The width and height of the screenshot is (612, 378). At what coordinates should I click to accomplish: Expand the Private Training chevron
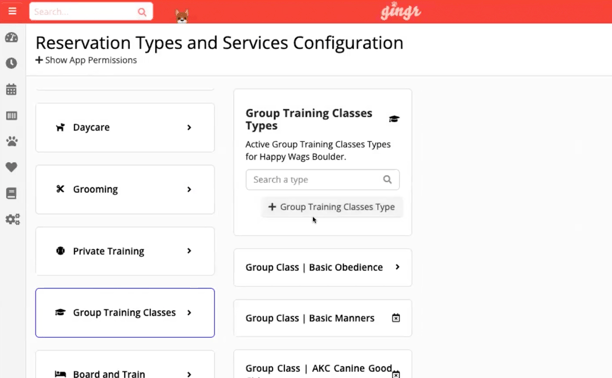click(x=189, y=251)
